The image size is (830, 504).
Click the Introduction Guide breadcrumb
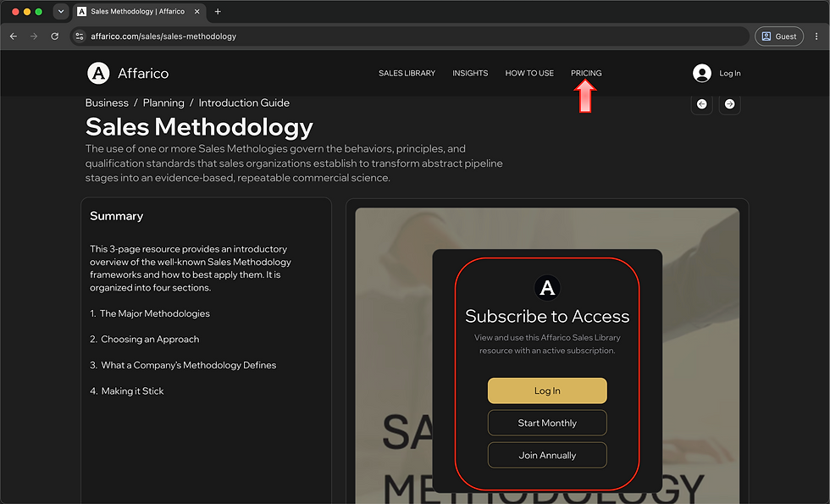pos(244,102)
